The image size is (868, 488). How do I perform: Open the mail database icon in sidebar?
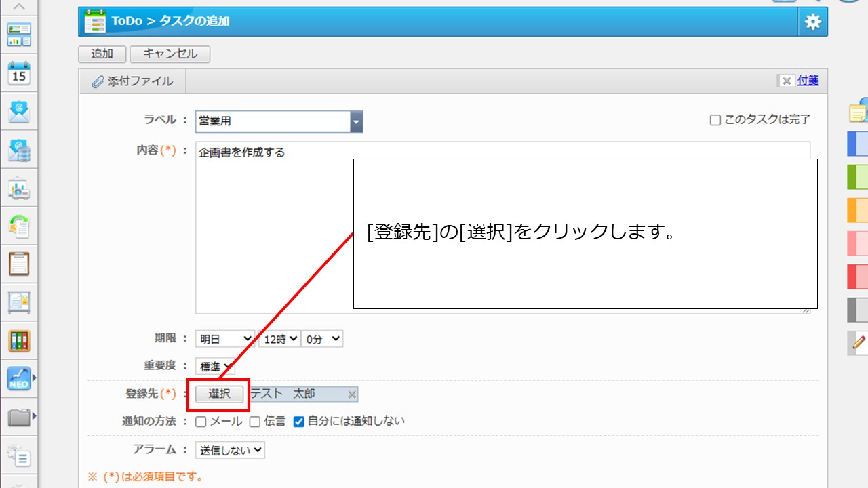pos(19,150)
